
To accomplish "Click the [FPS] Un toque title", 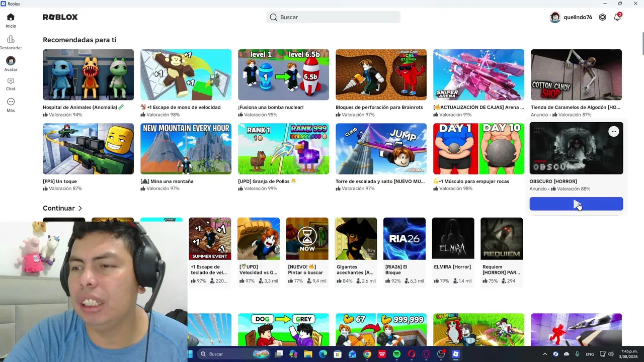I will coord(60,181).
